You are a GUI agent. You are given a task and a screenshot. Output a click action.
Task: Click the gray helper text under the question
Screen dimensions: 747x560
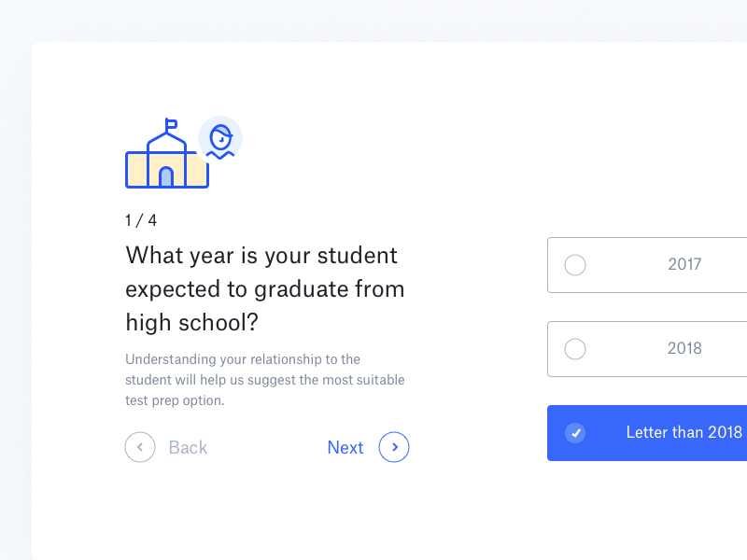pos(265,380)
